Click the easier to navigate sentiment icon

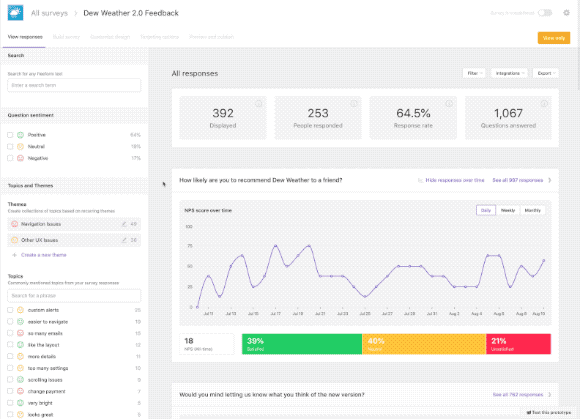[21, 322]
